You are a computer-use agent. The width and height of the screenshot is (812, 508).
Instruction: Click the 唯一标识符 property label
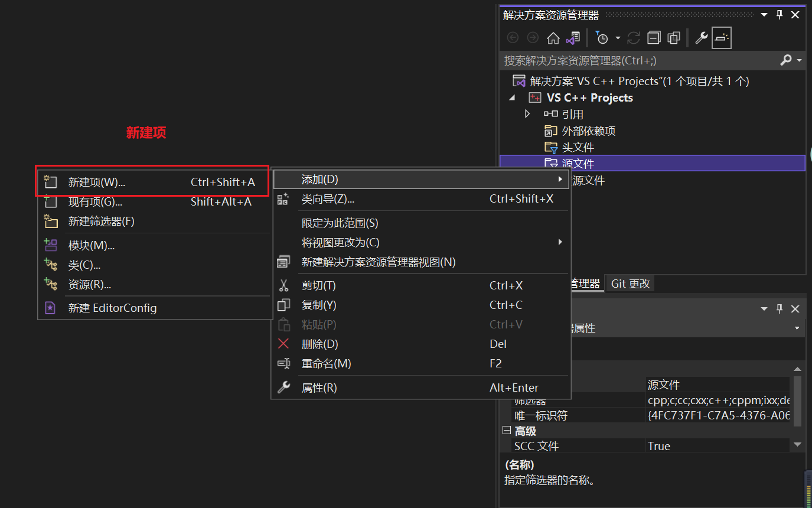[x=541, y=415]
